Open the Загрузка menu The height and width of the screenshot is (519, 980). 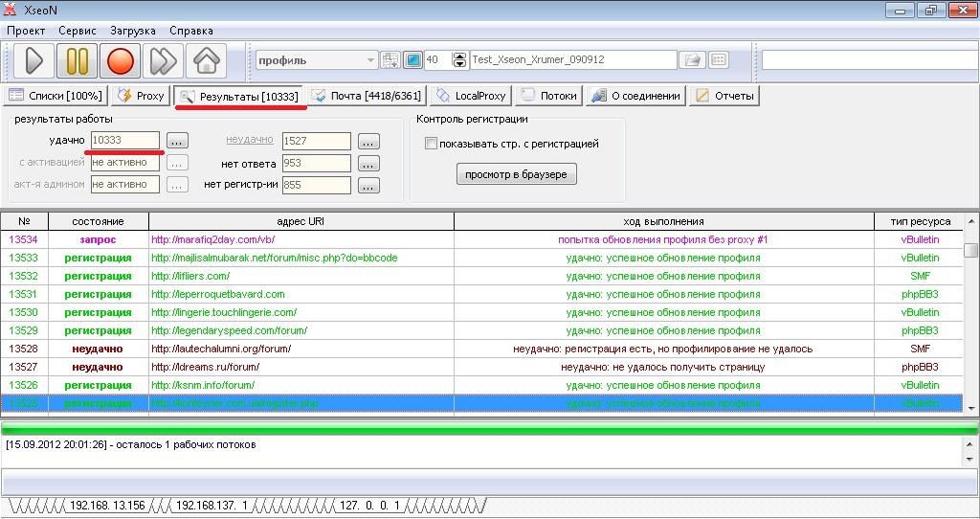132,31
